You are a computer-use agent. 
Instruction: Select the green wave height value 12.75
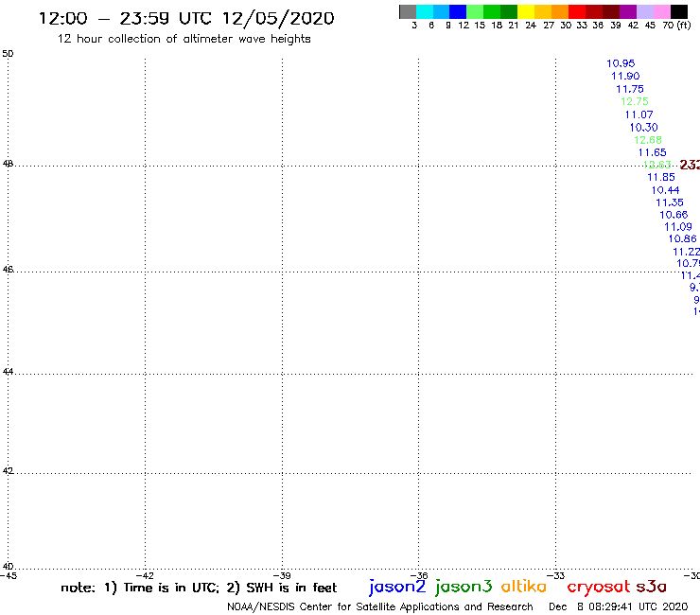pyautogui.click(x=635, y=101)
